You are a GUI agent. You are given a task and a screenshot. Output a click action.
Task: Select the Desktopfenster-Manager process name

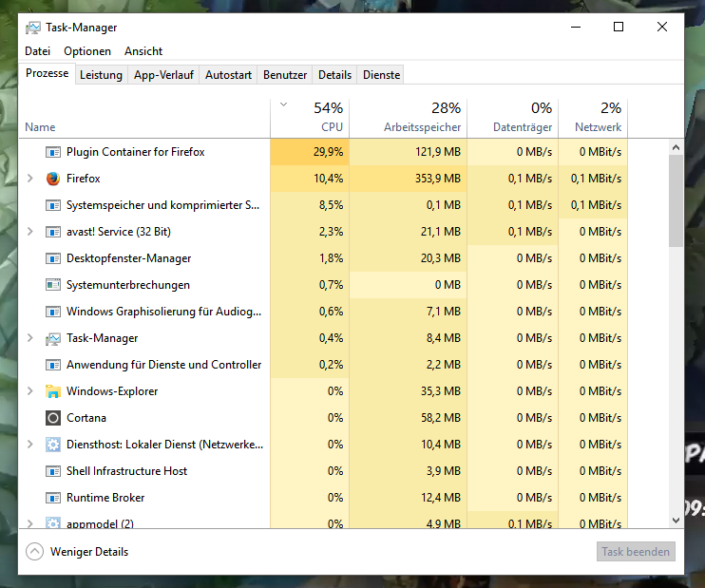pos(128,258)
